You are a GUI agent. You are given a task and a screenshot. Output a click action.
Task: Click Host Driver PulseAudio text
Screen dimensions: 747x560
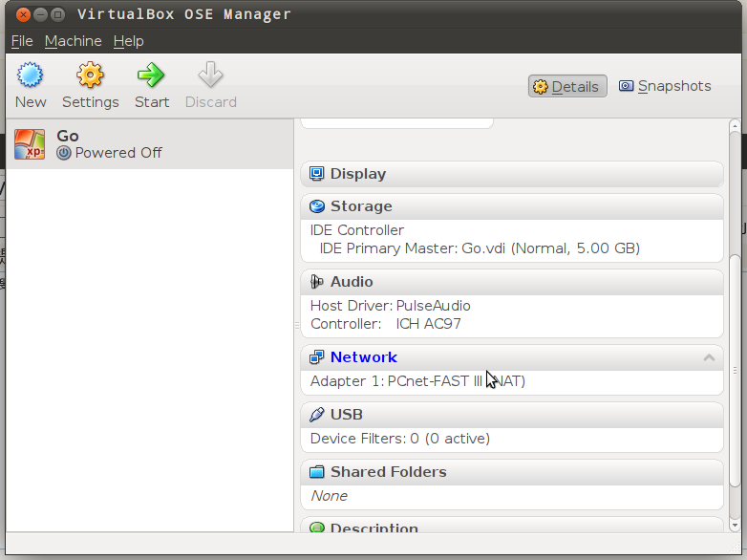click(x=391, y=306)
